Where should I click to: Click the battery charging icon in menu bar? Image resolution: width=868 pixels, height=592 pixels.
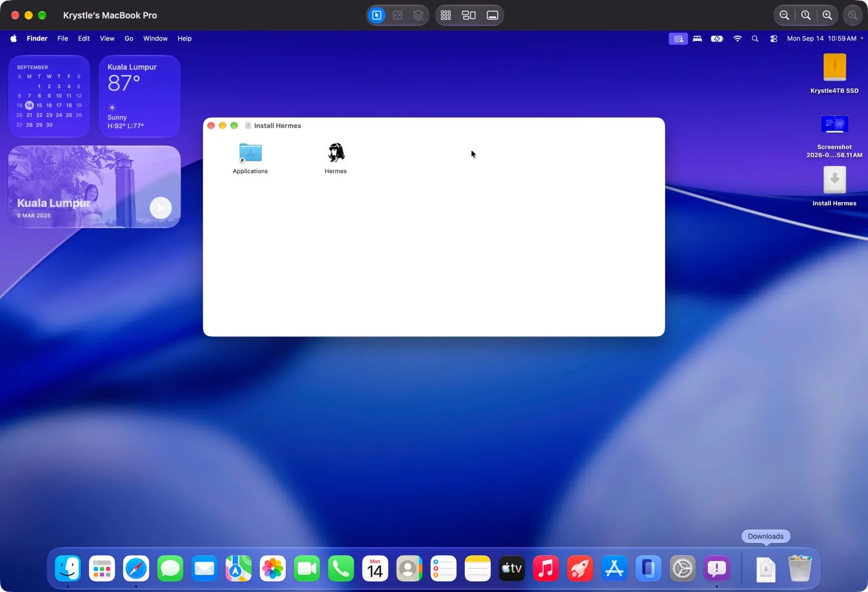click(717, 39)
